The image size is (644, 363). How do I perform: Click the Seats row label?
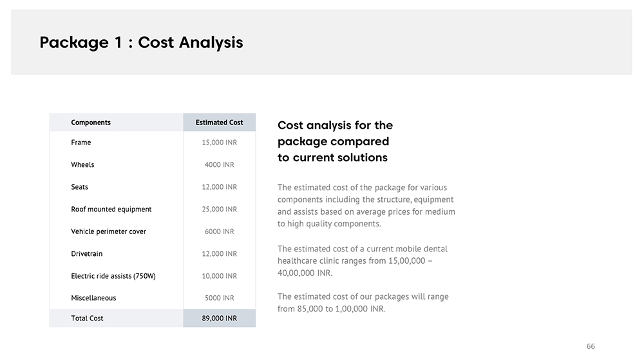pos(80,186)
